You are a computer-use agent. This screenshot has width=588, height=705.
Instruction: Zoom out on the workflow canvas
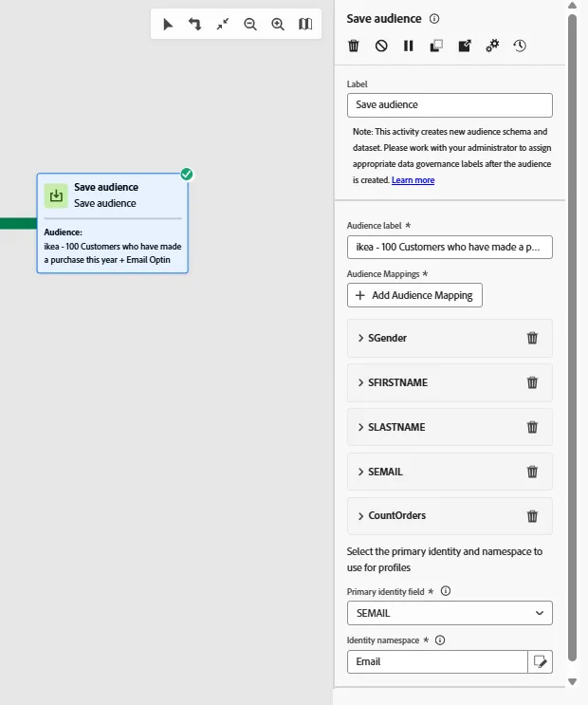(250, 24)
